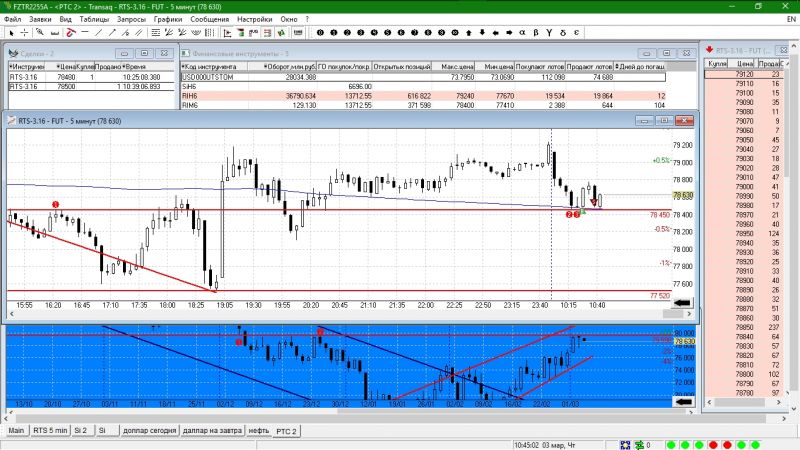Click price 78850 in order book
Image resolution: width=800 pixels, height=450 pixels.
tap(744, 327)
